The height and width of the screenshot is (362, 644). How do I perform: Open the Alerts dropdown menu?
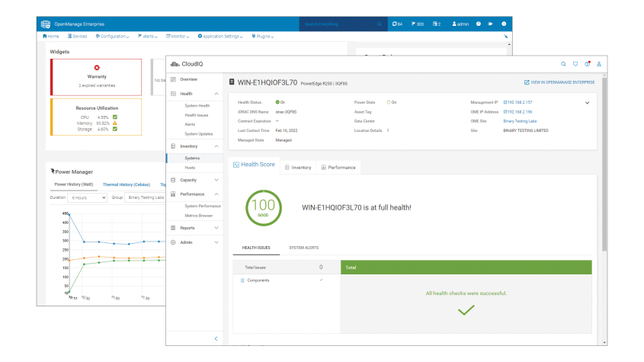coord(147,37)
